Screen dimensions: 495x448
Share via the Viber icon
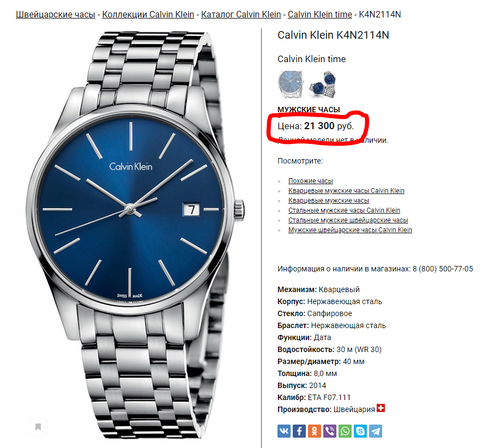click(330, 431)
